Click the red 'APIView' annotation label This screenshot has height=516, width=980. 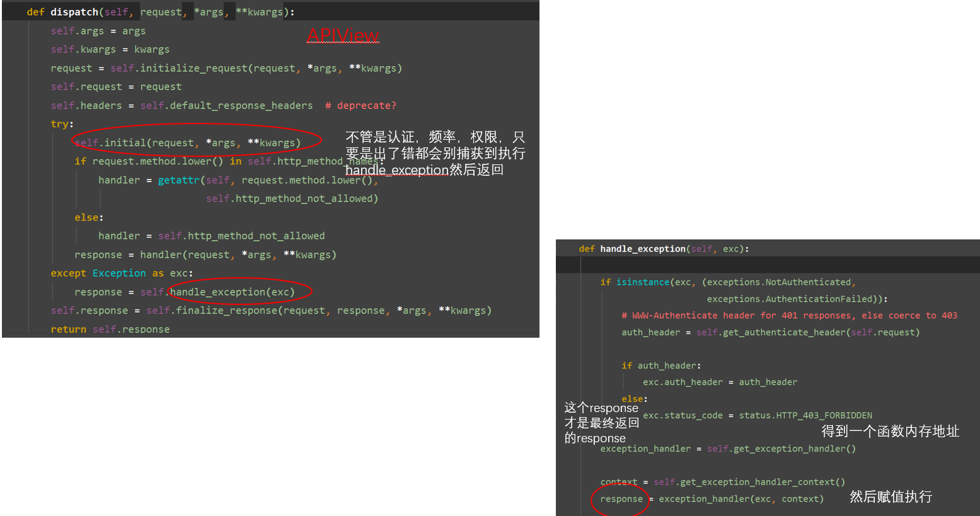click(x=343, y=36)
